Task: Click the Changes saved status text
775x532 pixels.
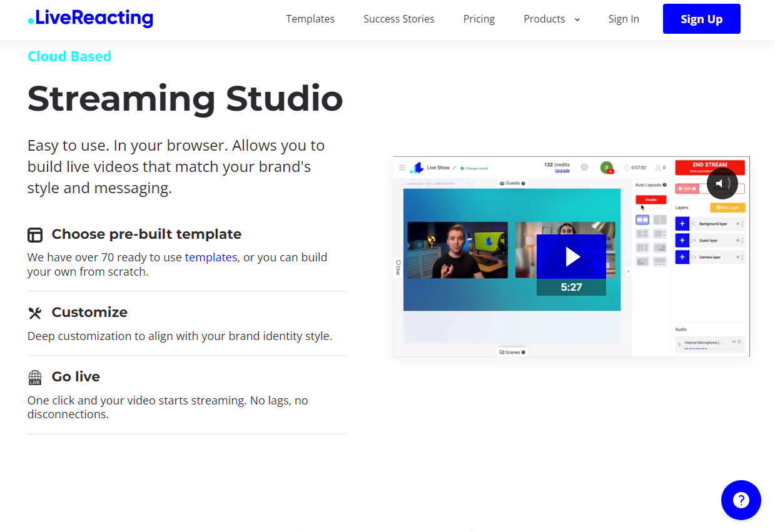Action: 476,168
